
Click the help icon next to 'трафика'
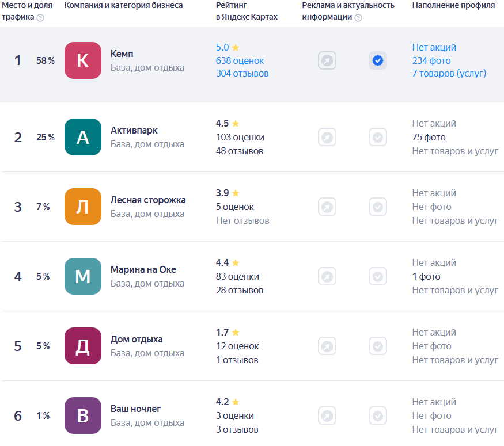(x=40, y=18)
